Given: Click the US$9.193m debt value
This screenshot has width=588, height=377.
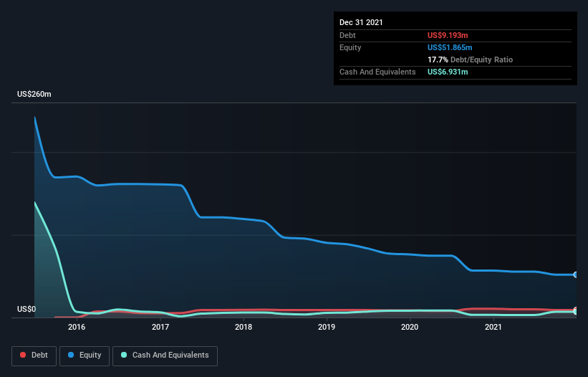Looking at the screenshot, I should pyautogui.click(x=448, y=35).
